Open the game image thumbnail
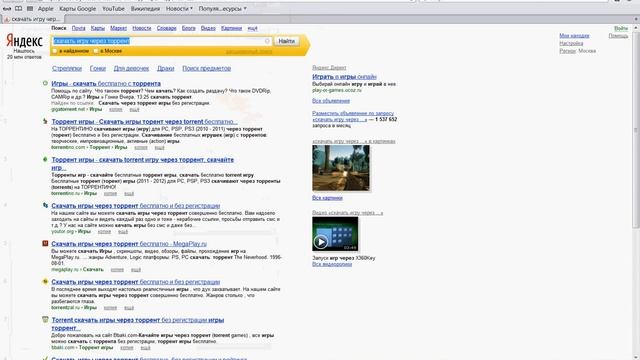 pyautogui.click(x=341, y=168)
